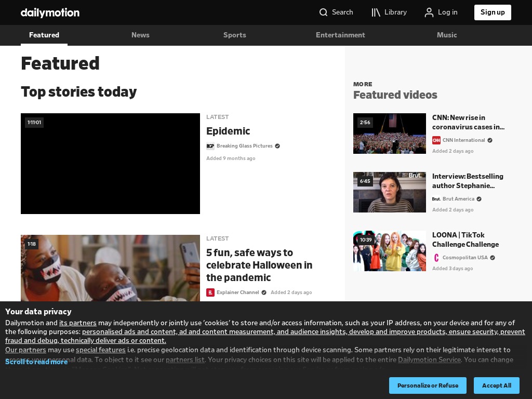Open the Log in link

[x=448, y=12]
